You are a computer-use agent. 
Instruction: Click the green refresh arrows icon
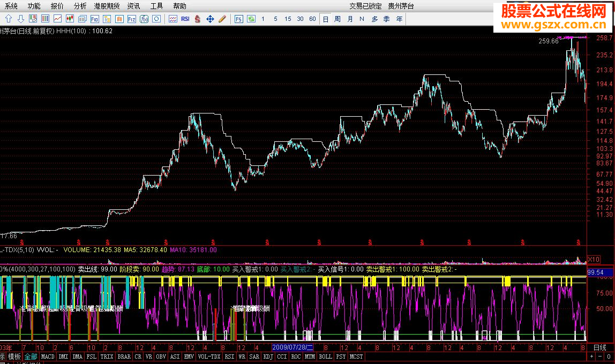click(251, 19)
